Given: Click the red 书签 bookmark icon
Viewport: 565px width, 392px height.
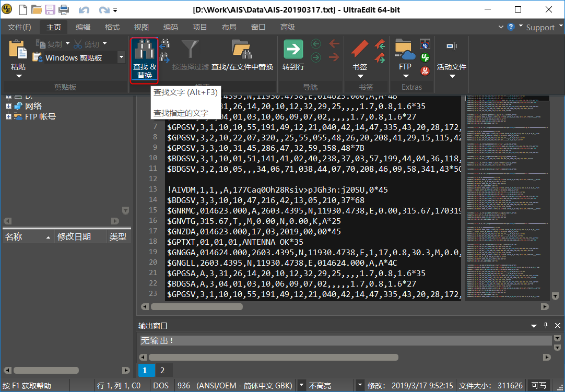Looking at the screenshot, I should (x=360, y=49).
